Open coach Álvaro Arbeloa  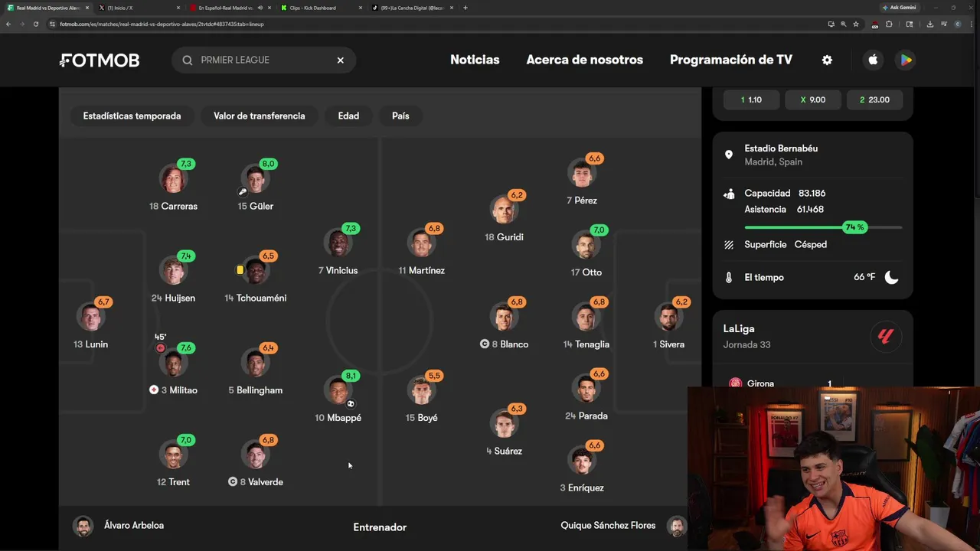pos(118,526)
